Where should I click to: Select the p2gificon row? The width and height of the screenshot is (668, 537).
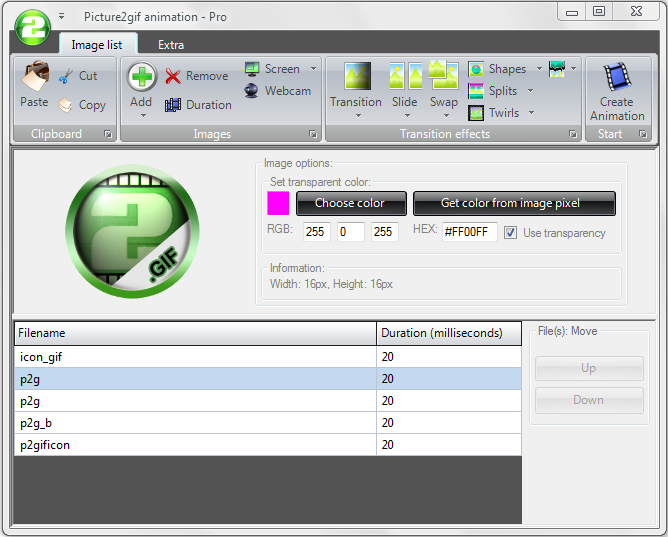coord(268,445)
